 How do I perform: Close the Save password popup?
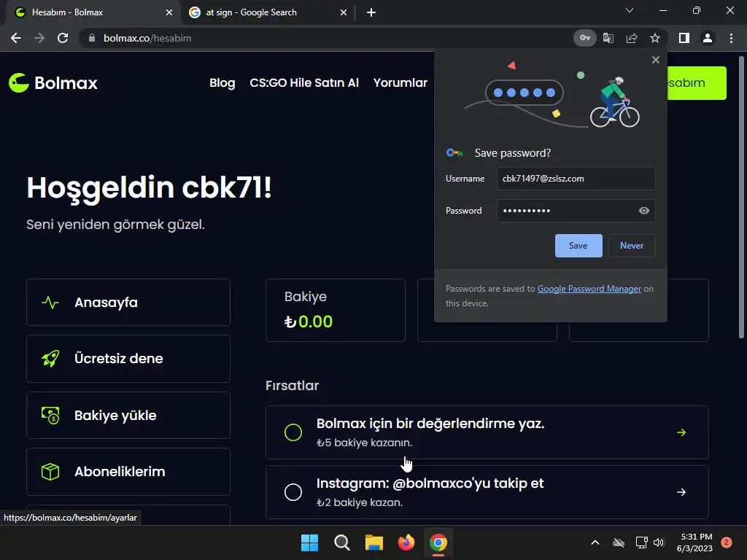click(x=656, y=60)
